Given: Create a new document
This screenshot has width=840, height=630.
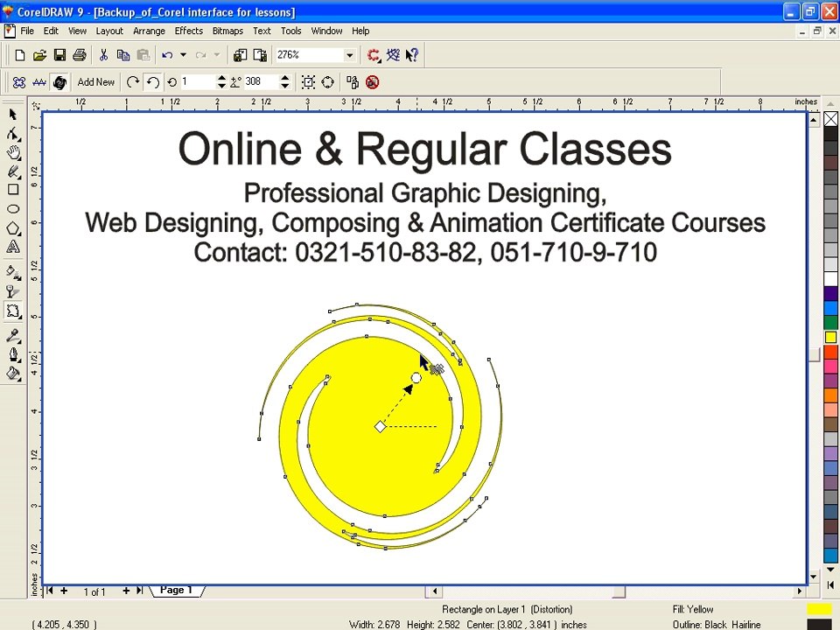Looking at the screenshot, I should tap(20, 54).
